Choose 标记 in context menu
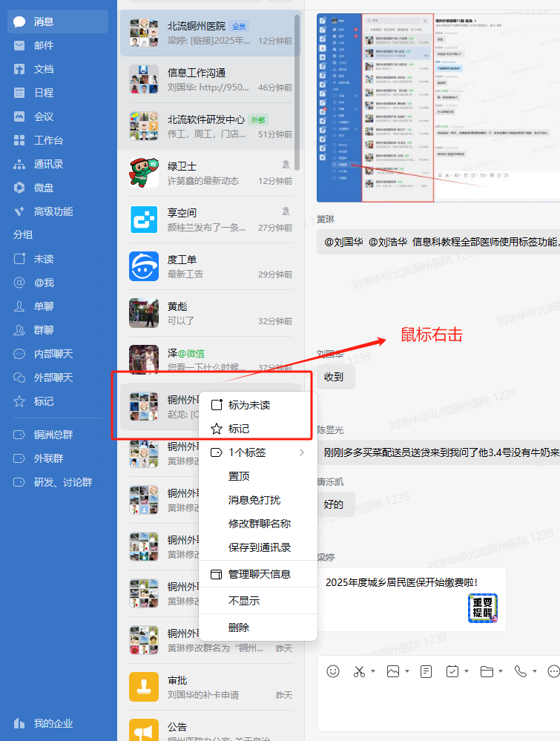The height and width of the screenshot is (741, 560). click(x=258, y=429)
